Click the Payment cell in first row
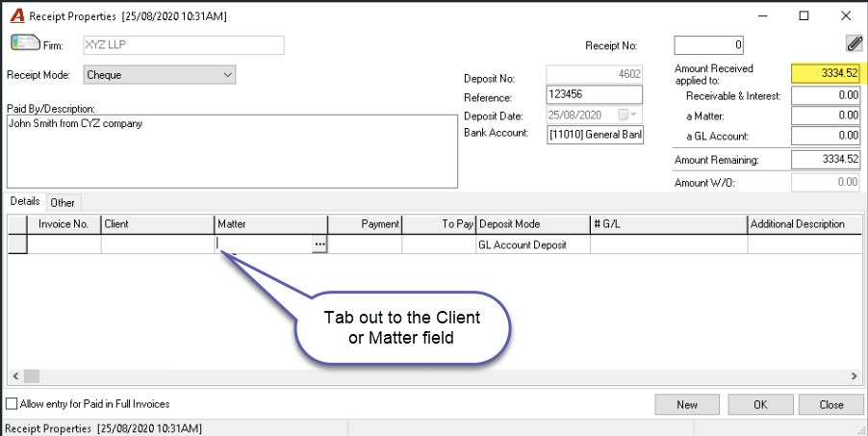Image resolution: width=868 pixels, height=436 pixels. click(365, 244)
